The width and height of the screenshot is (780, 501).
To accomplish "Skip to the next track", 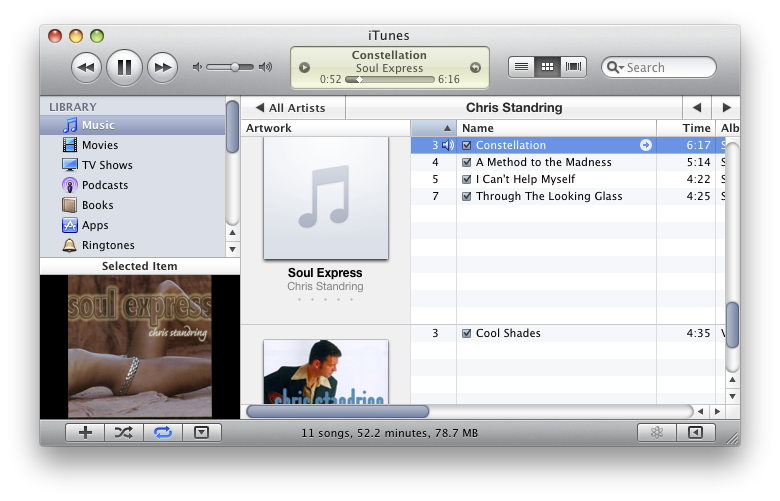I will point(163,67).
